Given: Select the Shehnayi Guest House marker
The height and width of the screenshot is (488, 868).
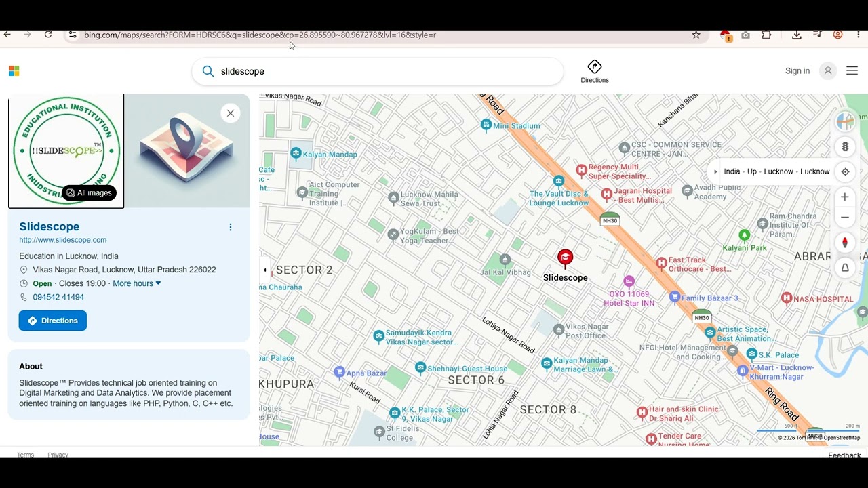Looking at the screenshot, I should click(x=420, y=367).
